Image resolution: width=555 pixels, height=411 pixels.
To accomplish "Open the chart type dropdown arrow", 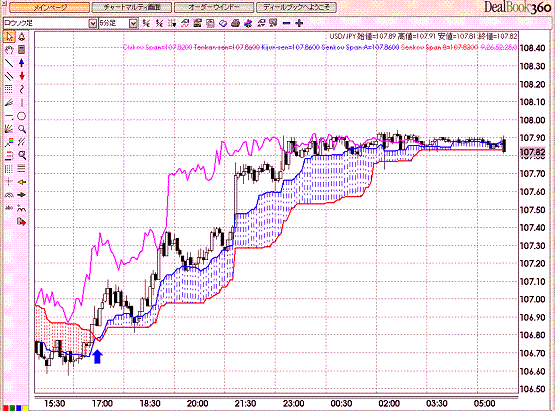I will tap(92, 23).
